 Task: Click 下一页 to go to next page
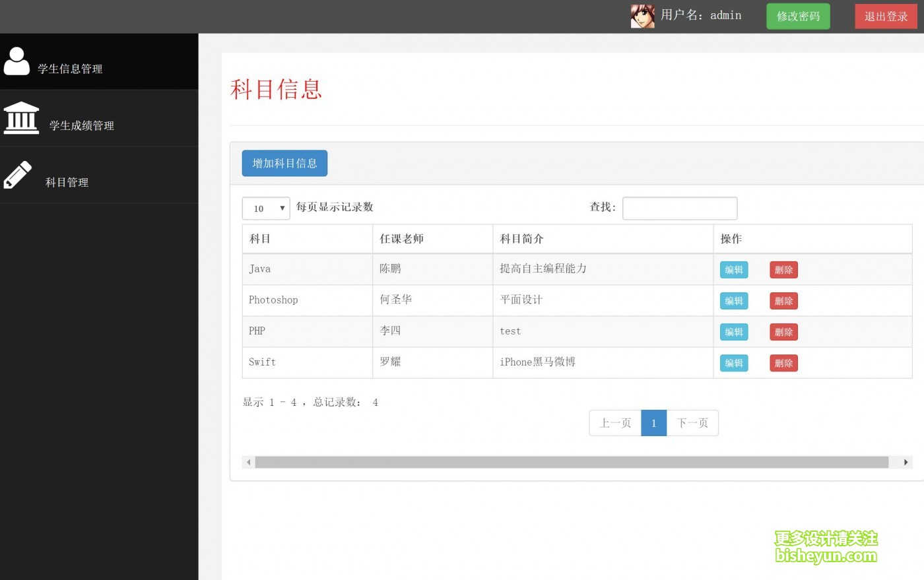(692, 423)
